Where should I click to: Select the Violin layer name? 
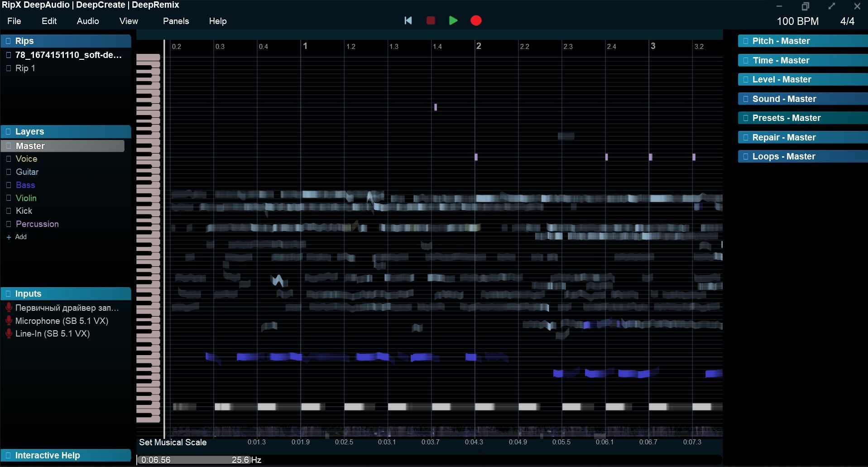click(x=26, y=198)
